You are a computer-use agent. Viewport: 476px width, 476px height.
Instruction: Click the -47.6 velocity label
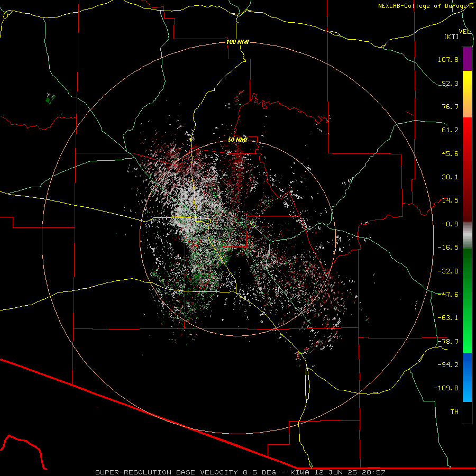tap(448, 295)
